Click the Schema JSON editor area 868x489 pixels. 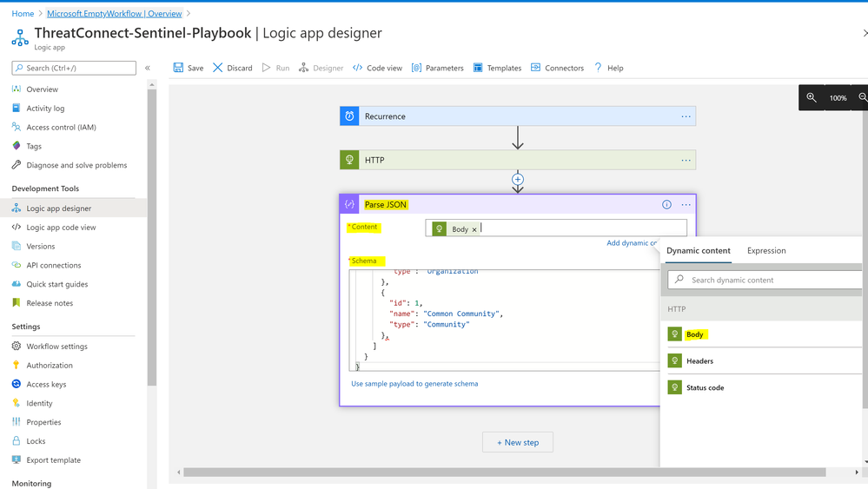pos(504,320)
